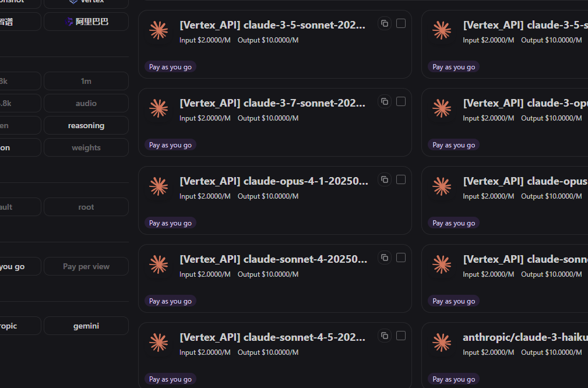588x388 pixels.
Task: Open [Vertex_API] claude-sonnet-4-5-202... model title
Action: pyautogui.click(x=273, y=337)
